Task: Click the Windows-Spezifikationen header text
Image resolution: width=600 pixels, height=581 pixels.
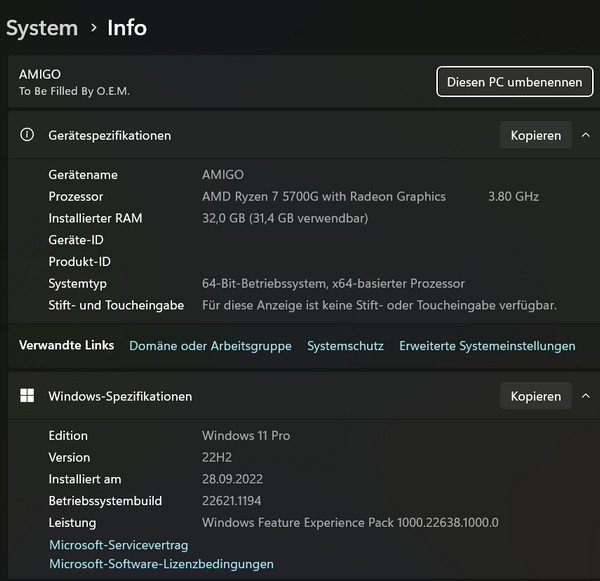Action: 120,396
